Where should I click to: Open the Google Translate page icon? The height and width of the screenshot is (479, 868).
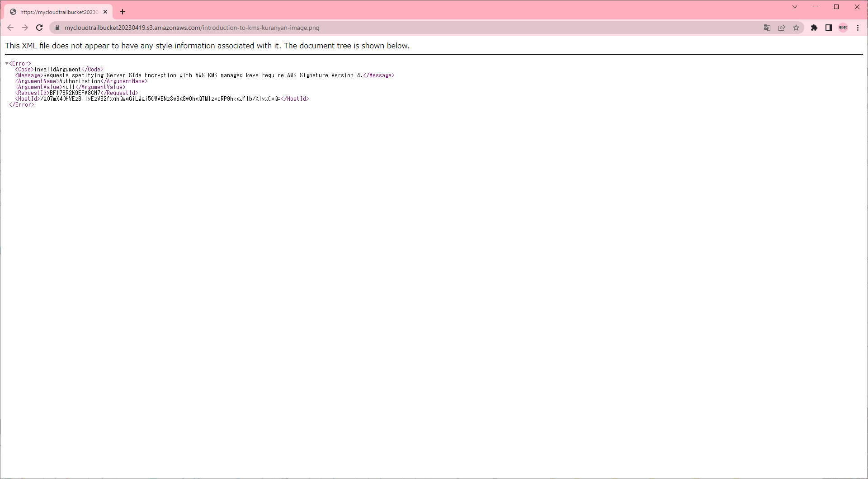point(767,28)
